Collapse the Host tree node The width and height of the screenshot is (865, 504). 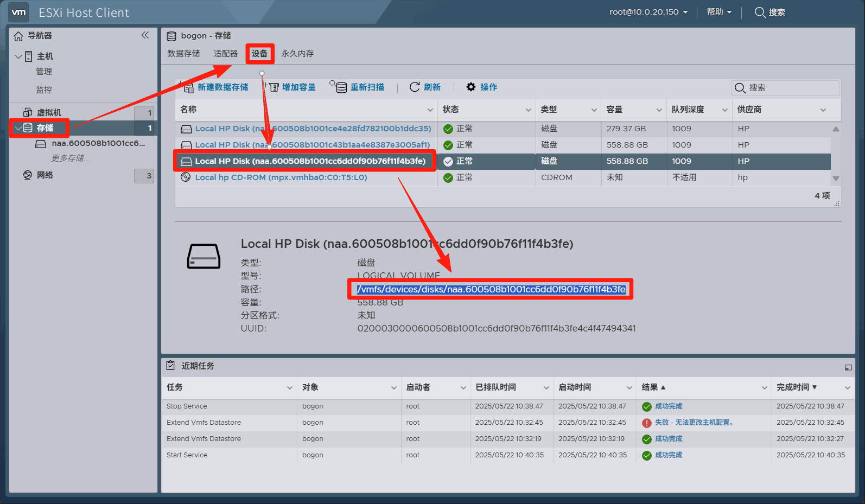(x=18, y=56)
